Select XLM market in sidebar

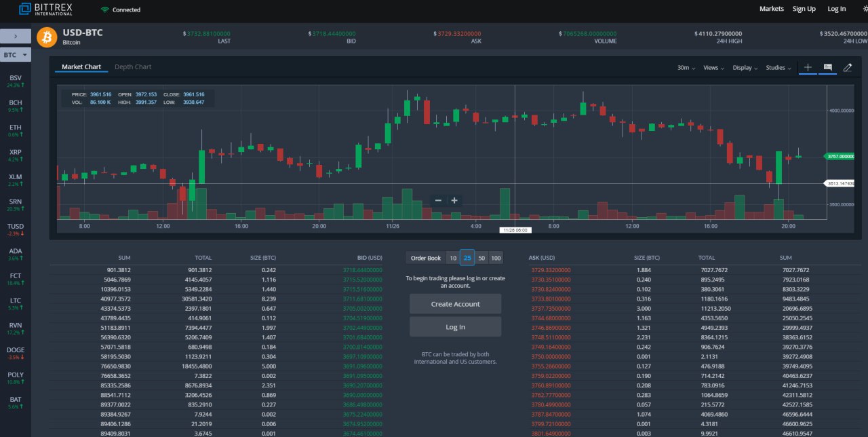[16, 180]
